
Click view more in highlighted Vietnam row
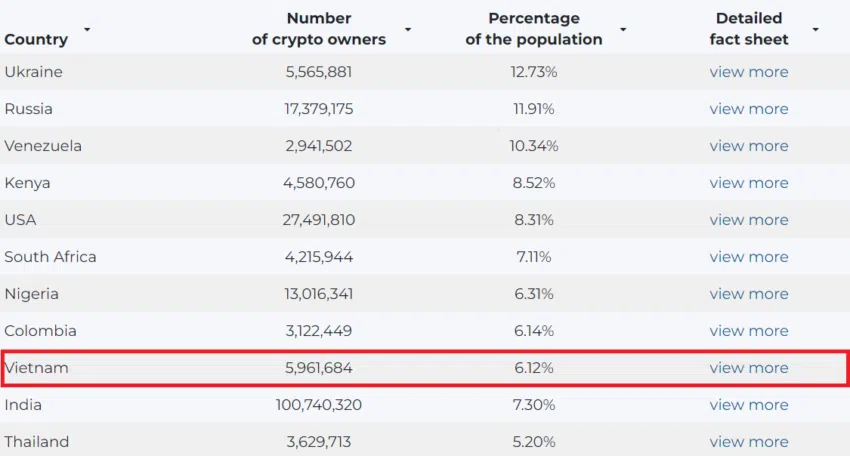point(749,368)
